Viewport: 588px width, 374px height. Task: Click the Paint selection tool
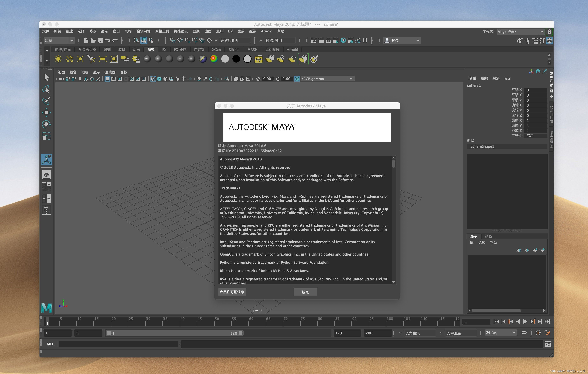[46, 101]
